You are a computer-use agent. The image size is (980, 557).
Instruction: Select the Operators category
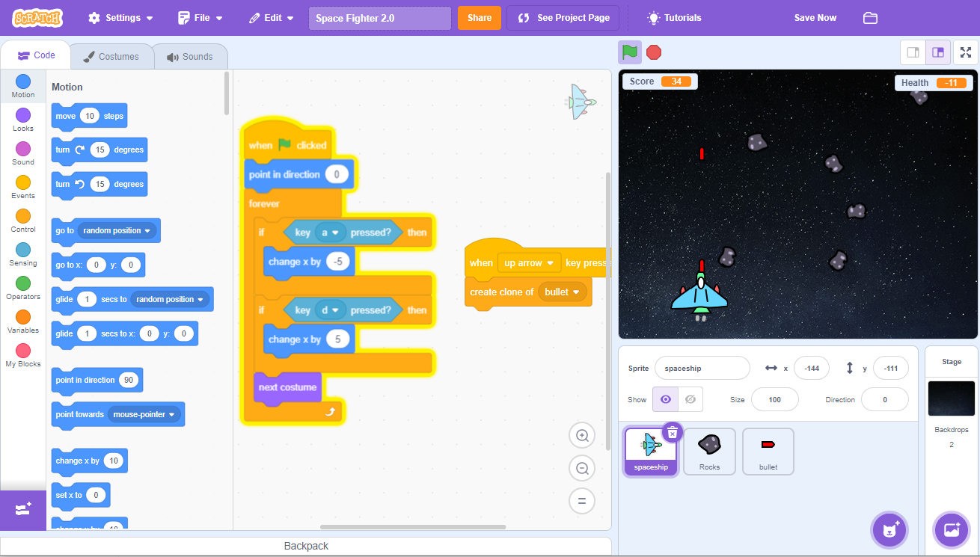23,288
